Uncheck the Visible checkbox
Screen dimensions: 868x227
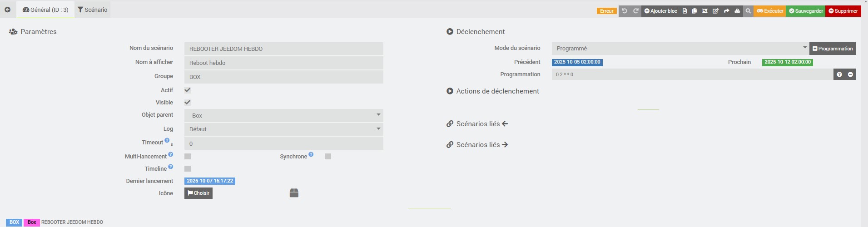pos(188,102)
